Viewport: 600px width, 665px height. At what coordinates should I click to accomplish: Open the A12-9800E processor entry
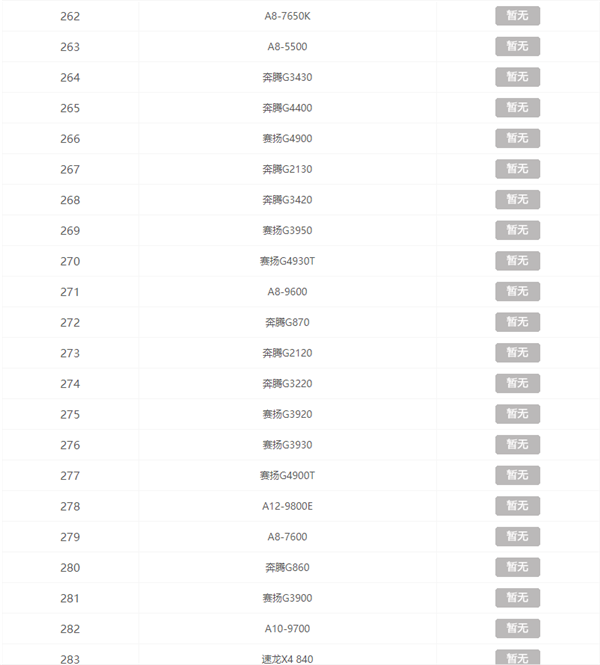(x=287, y=506)
